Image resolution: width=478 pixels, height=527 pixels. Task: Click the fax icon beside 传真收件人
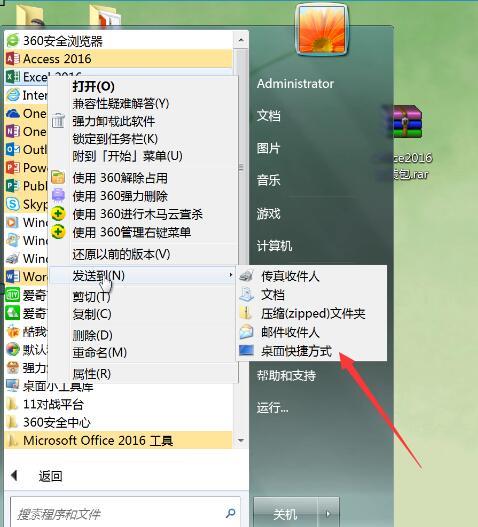click(246, 276)
